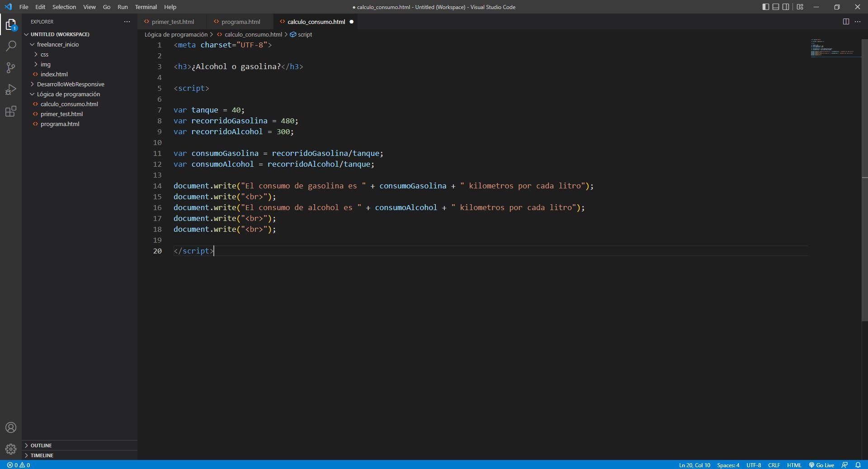Screen dimensions: 868x469
Task: Open Source Control view
Action: [11, 68]
